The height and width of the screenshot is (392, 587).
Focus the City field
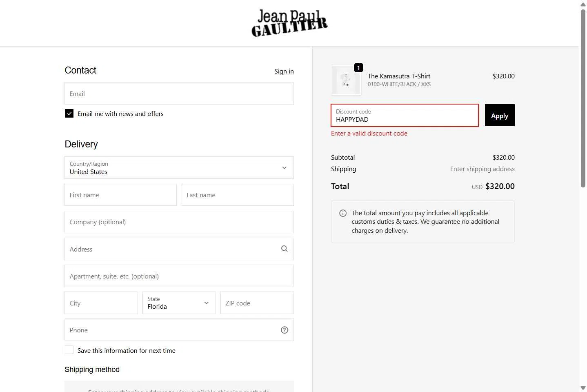(101, 303)
